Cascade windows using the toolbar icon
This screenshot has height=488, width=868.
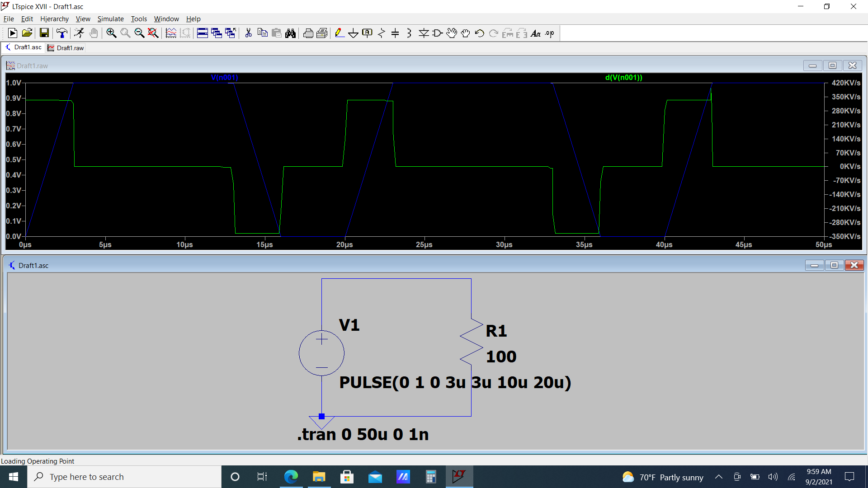(x=217, y=33)
